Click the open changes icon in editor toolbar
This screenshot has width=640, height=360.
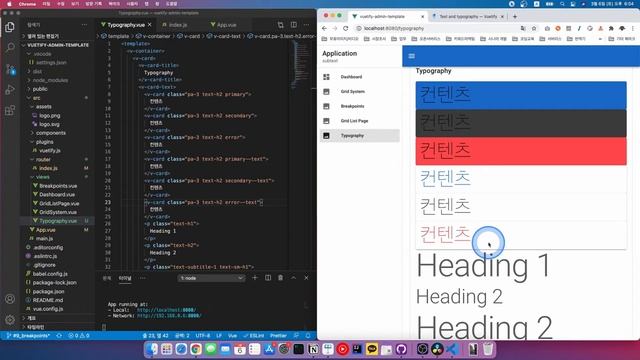click(280, 25)
